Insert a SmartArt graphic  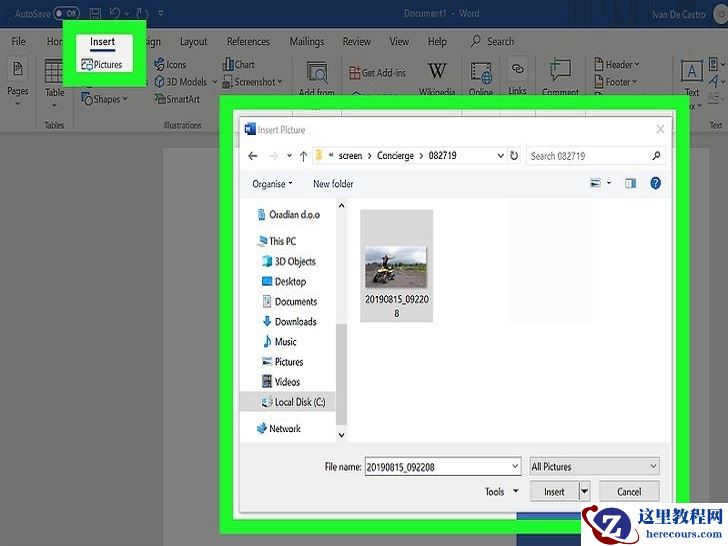coord(177,99)
